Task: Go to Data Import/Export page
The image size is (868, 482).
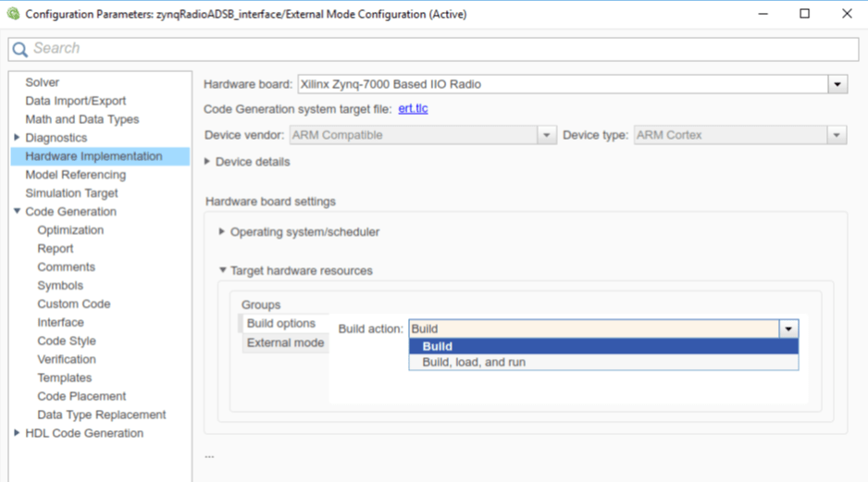Action: pyautogui.click(x=76, y=101)
